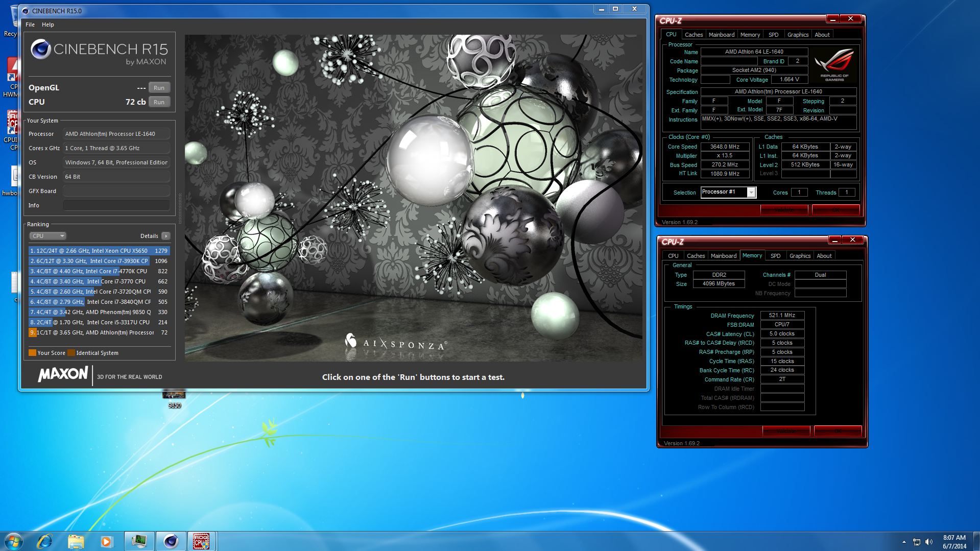Run the CPU benchmark test
The height and width of the screenshot is (551, 980).
[159, 102]
